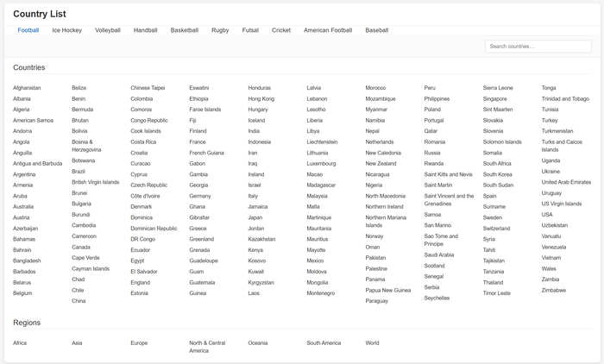Open the Mexico country link
This screenshot has height=364, width=604.
tap(316, 260)
